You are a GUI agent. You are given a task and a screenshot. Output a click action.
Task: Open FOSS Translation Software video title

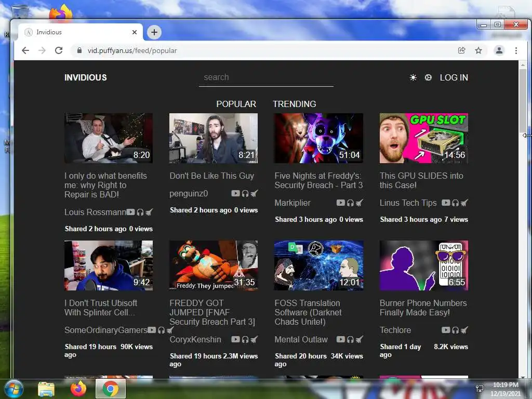pyautogui.click(x=308, y=312)
